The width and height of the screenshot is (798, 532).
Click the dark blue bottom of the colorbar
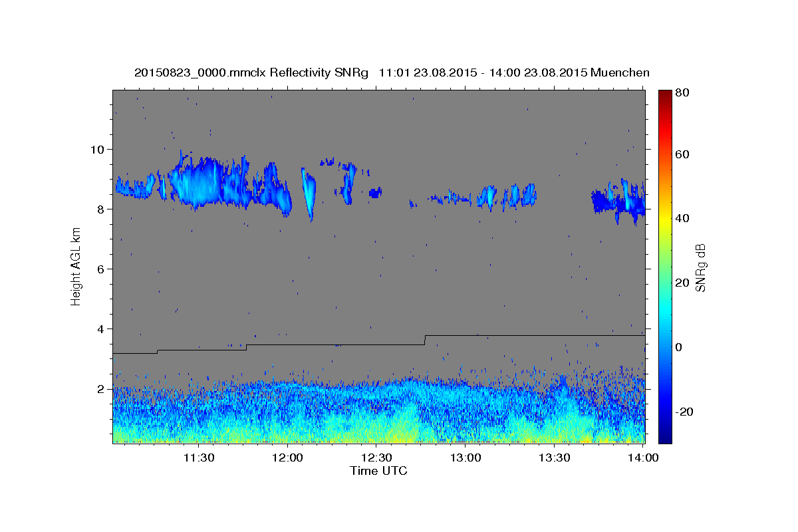[x=665, y=436]
